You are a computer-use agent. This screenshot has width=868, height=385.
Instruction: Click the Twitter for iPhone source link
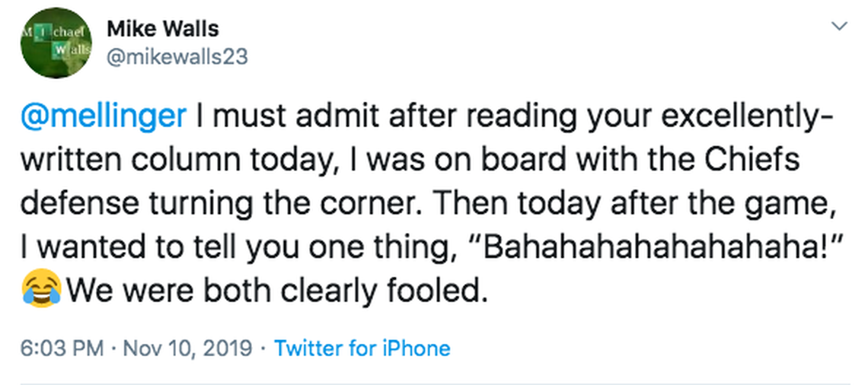tap(362, 348)
